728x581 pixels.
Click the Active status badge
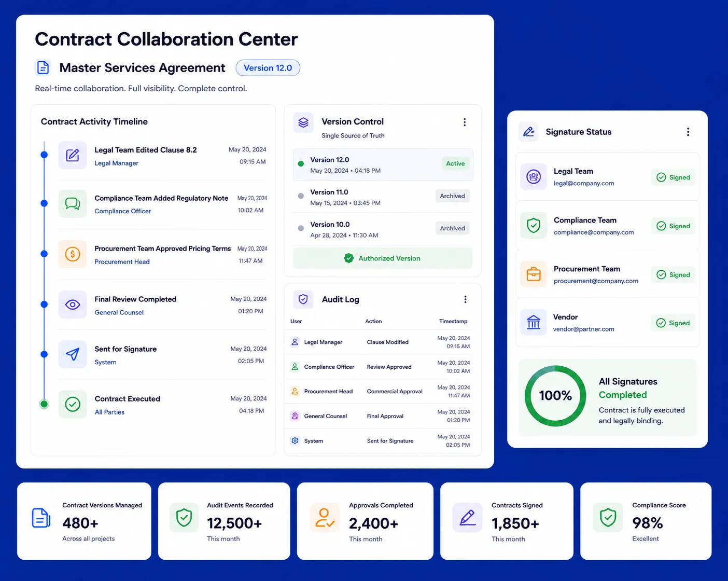(x=455, y=163)
